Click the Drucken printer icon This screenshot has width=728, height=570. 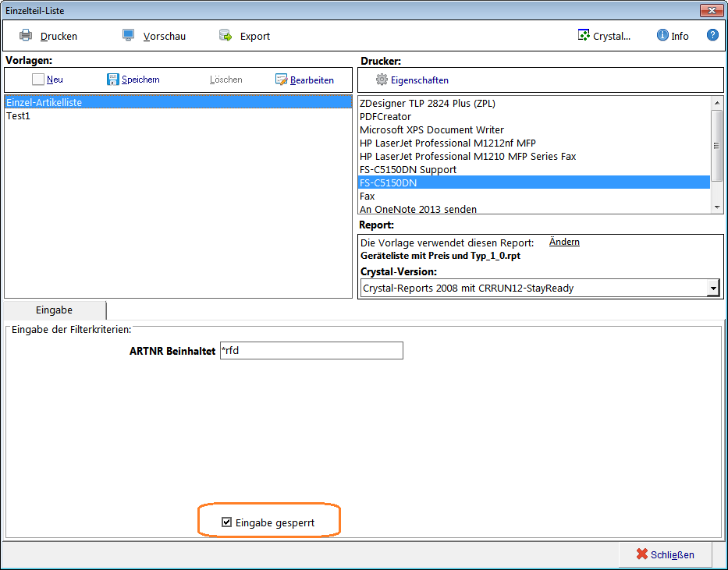pos(26,35)
